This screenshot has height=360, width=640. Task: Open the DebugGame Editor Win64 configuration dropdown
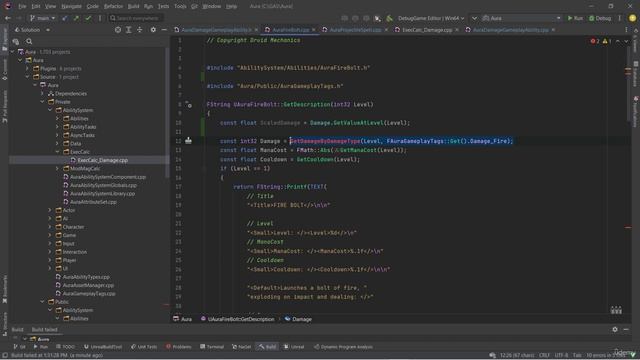[431, 18]
